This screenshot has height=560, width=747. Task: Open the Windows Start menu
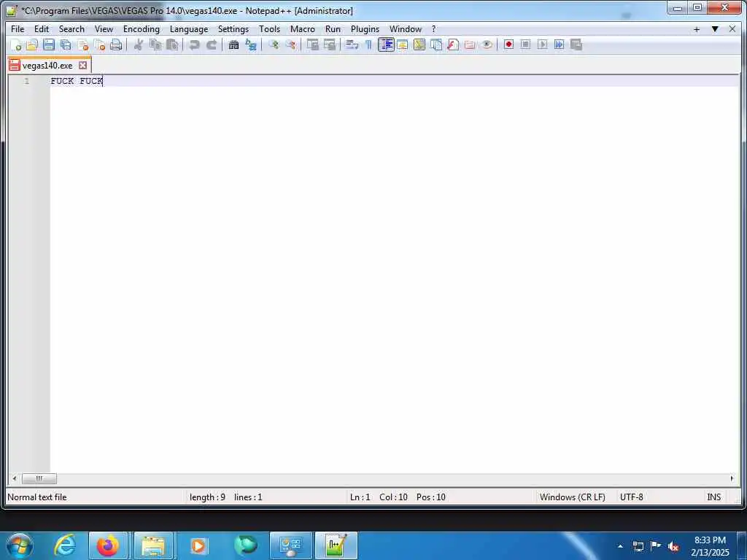point(20,545)
